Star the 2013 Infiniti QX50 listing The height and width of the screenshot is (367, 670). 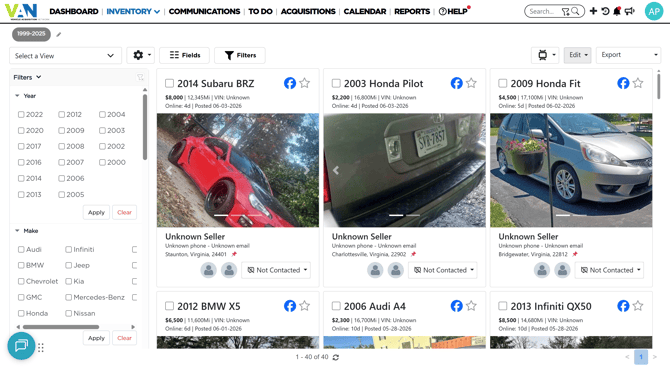(638, 306)
